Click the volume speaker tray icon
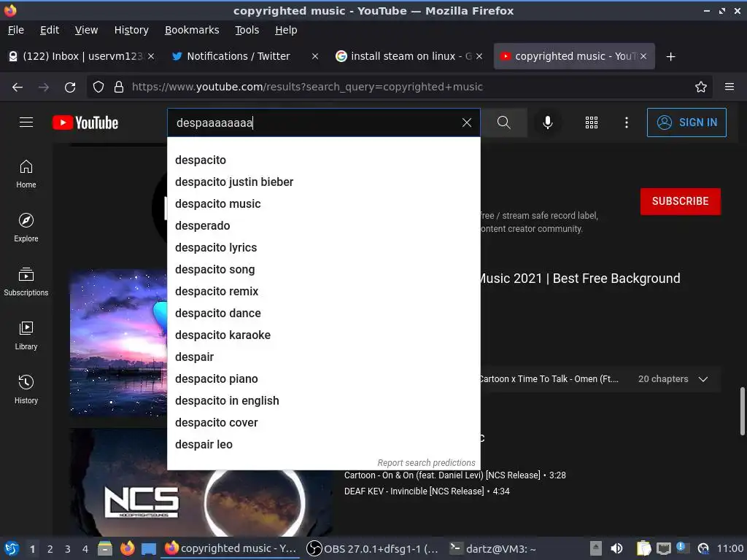 click(617, 548)
